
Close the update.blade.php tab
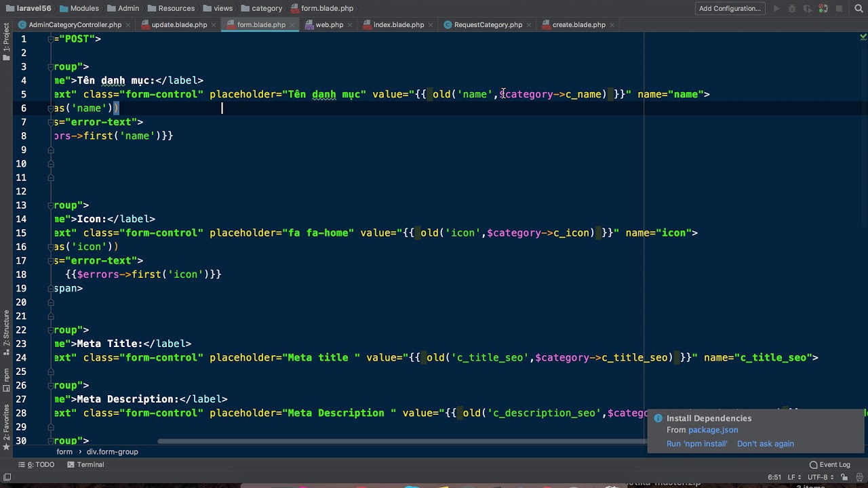[214, 25]
